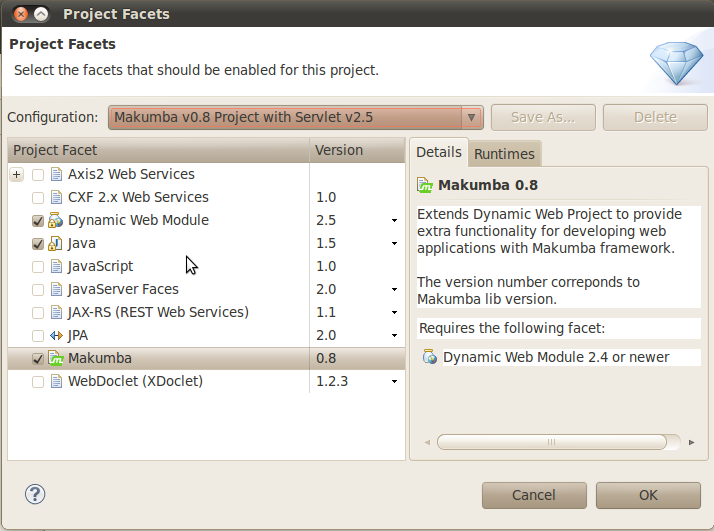Click the Save As... button
The image size is (714, 531).
click(543, 117)
